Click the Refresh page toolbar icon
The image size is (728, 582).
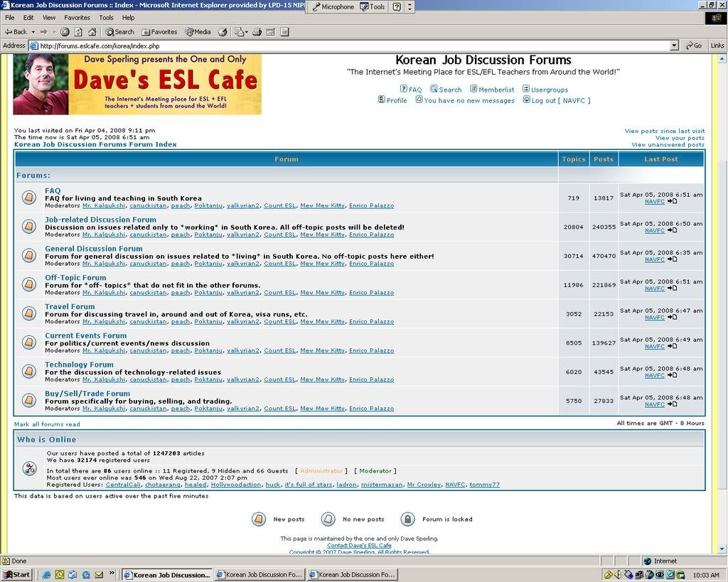point(78,32)
